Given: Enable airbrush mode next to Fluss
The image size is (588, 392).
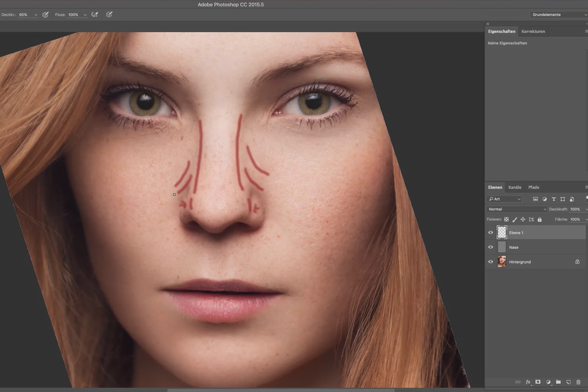Looking at the screenshot, I should point(95,15).
